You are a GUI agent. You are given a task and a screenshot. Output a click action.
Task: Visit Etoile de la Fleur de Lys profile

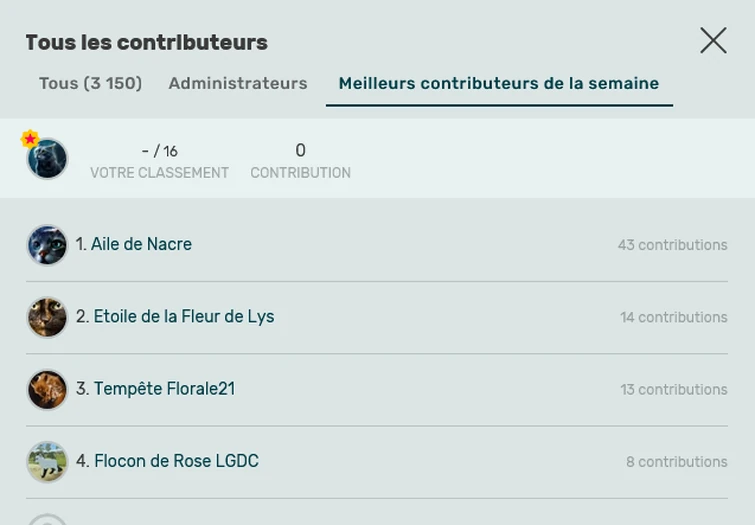[184, 317]
